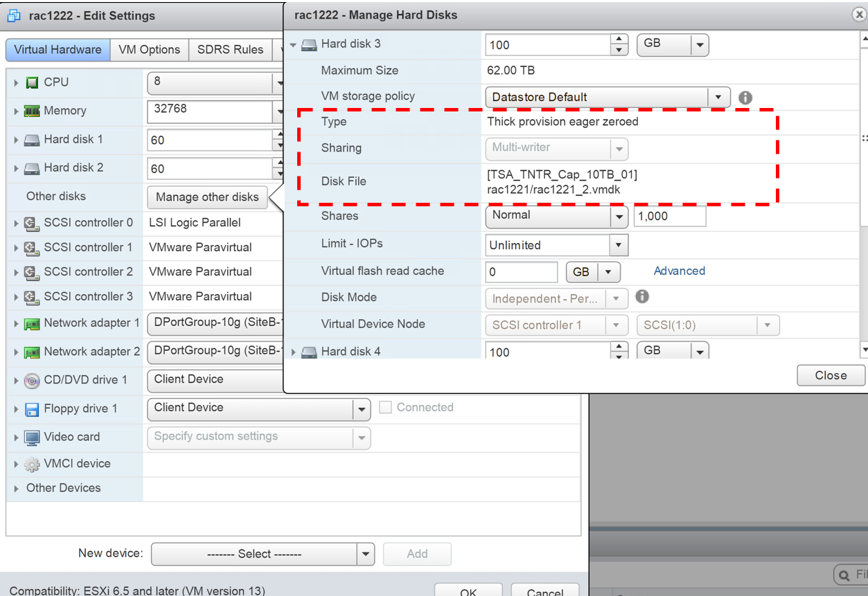Viewport: 868px width, 596px height.
Task: Open the Limit - IOPs Unlimited dropdown
Action: click(x=618, y=245)
